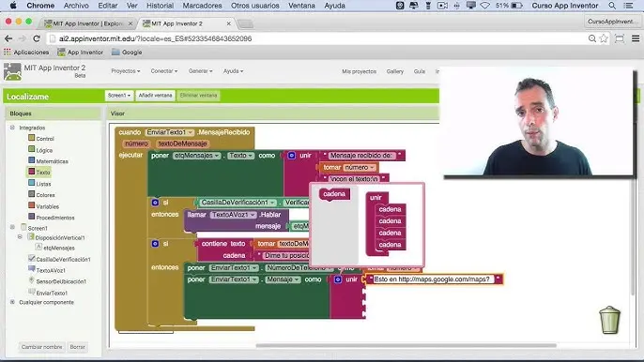The width and height of the screenshot is (644, 362).
Task: Click the Añadir ventana button
Action: [x=155, y=96]
